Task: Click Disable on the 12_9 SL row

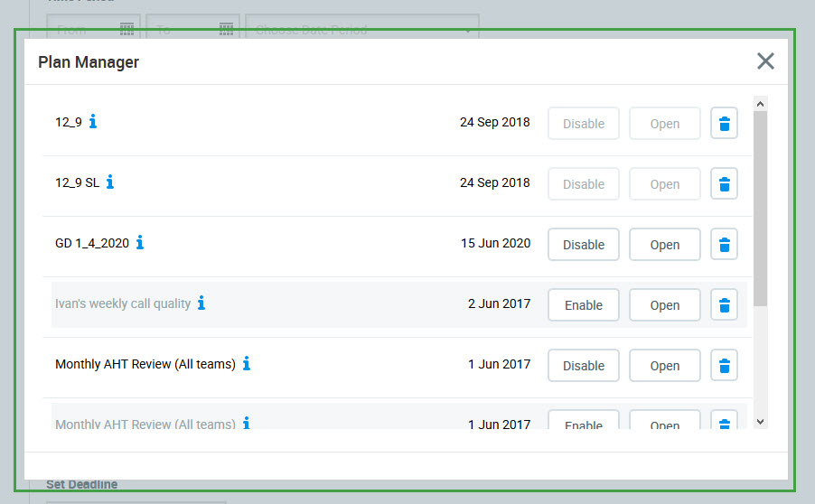Action: click(583, 184)
